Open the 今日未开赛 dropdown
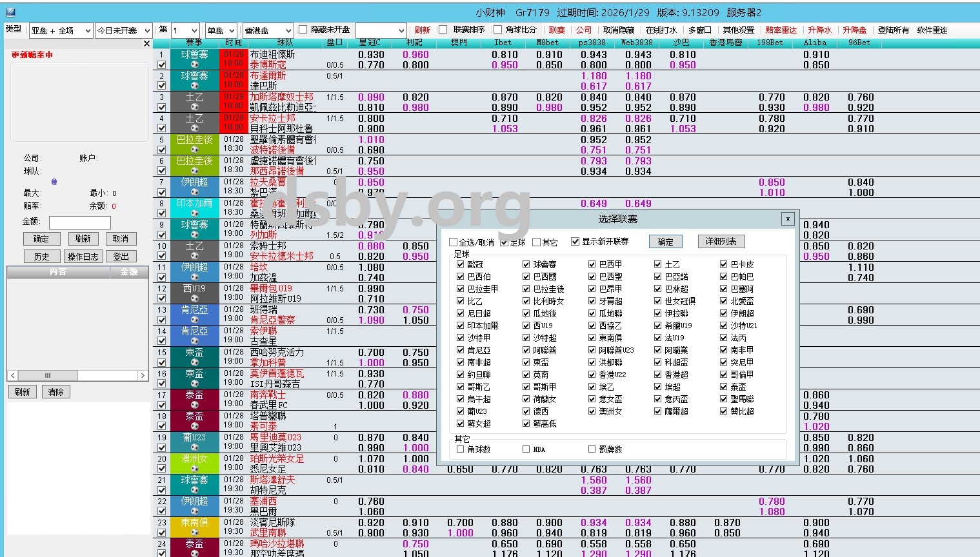The image size is (980, 557). pos(124,30)
